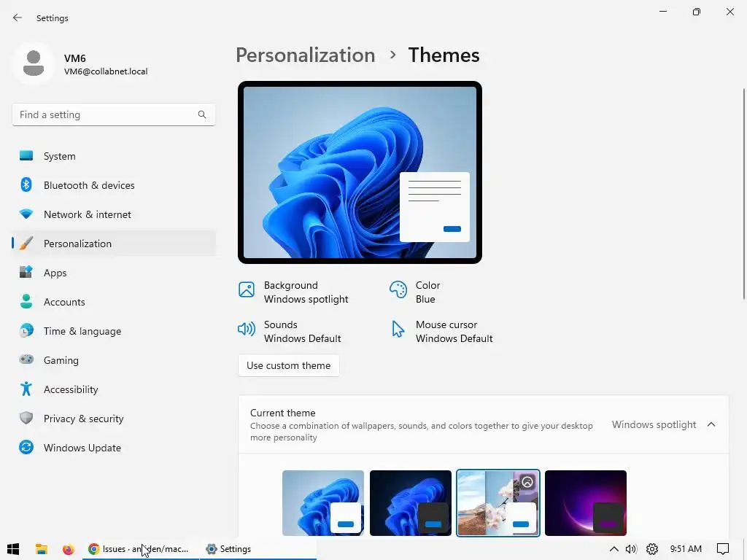
Task: Go to Personalization via the breadcrumb
Action: pos(306,55)
